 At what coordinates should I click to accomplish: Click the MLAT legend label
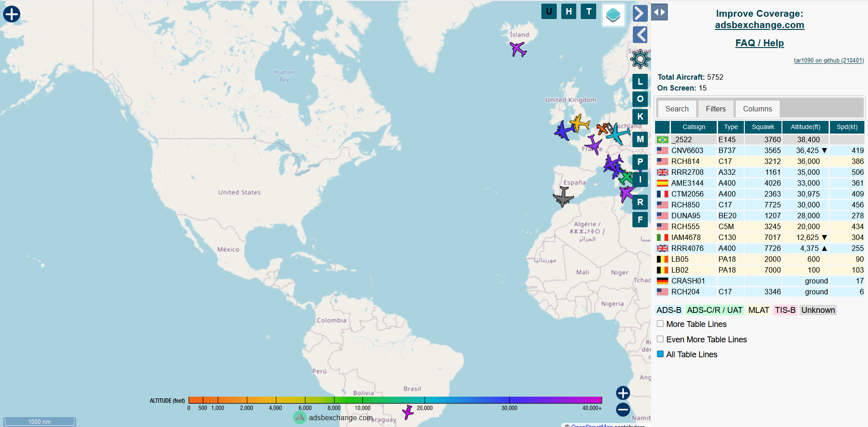(759, 310)
